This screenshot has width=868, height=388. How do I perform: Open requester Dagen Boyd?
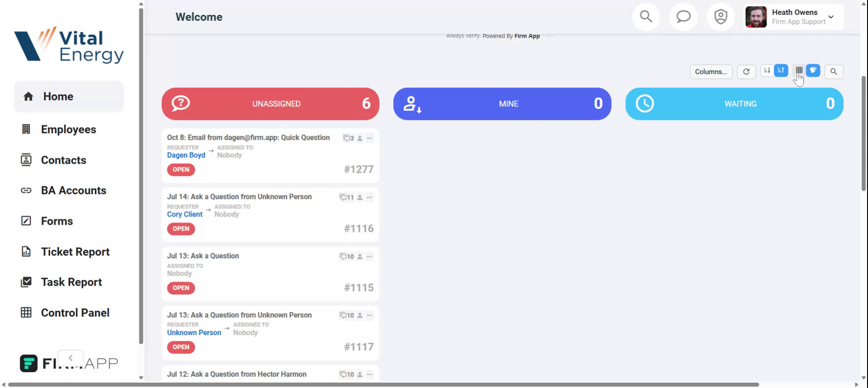[x=186, y=155]
